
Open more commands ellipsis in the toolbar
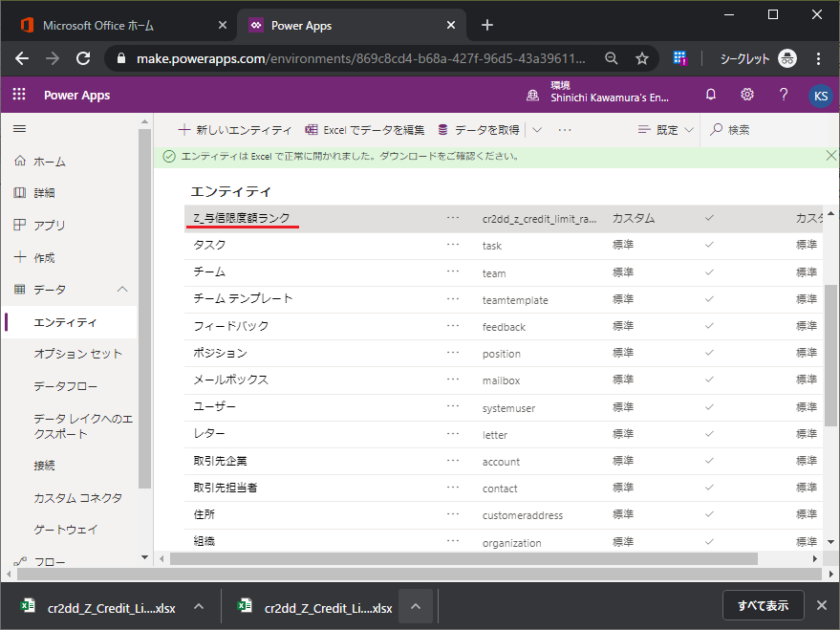point(565,130)
